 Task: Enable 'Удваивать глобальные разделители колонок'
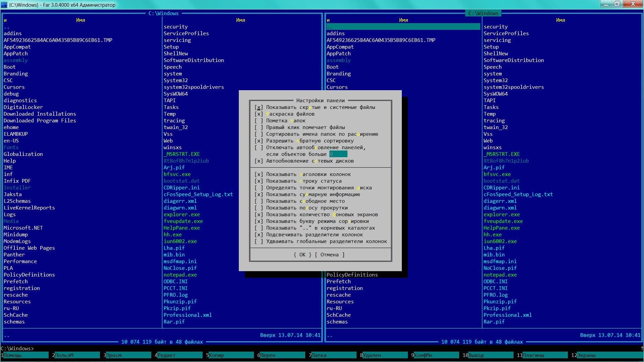(x=259, y=241)
